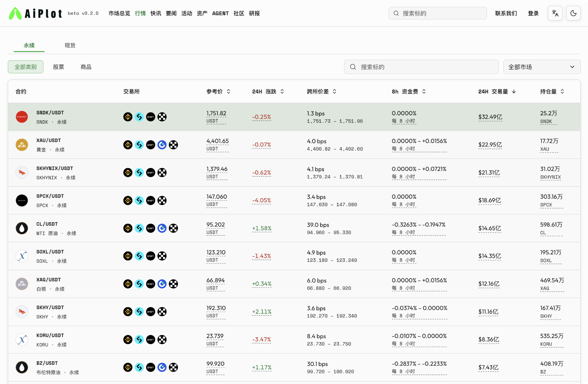Click the +2.11% change for SKHY
The width and height of the screenshot is (588, 384).
click(x=262, y=312)
